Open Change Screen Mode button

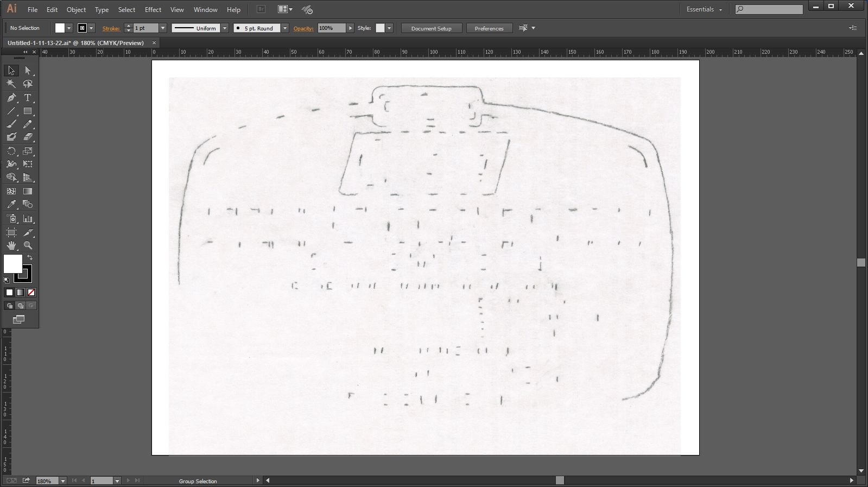click(x=19, y=319)
